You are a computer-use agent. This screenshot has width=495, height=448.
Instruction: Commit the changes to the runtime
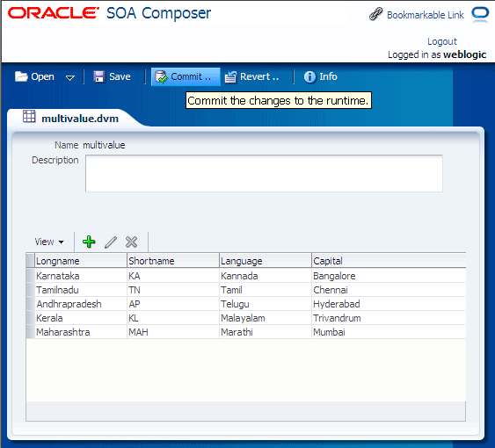[186, 76]
